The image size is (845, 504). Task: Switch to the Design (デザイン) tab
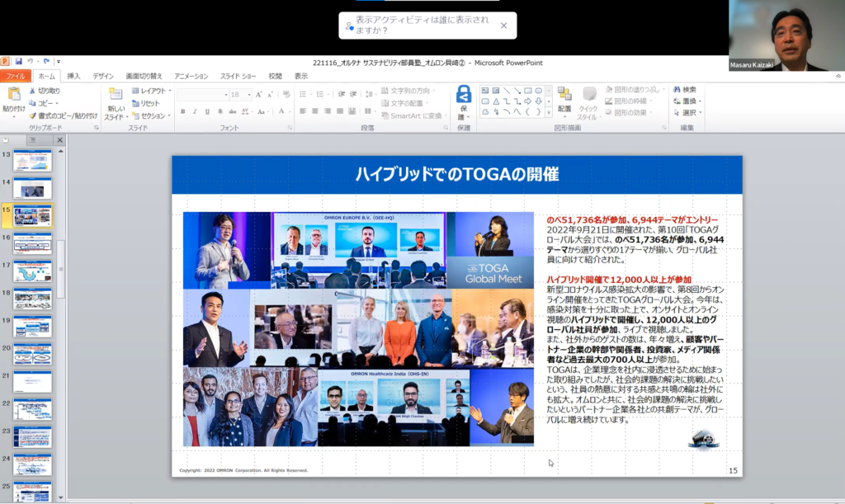pyautogui.click(x=103, y=77)
